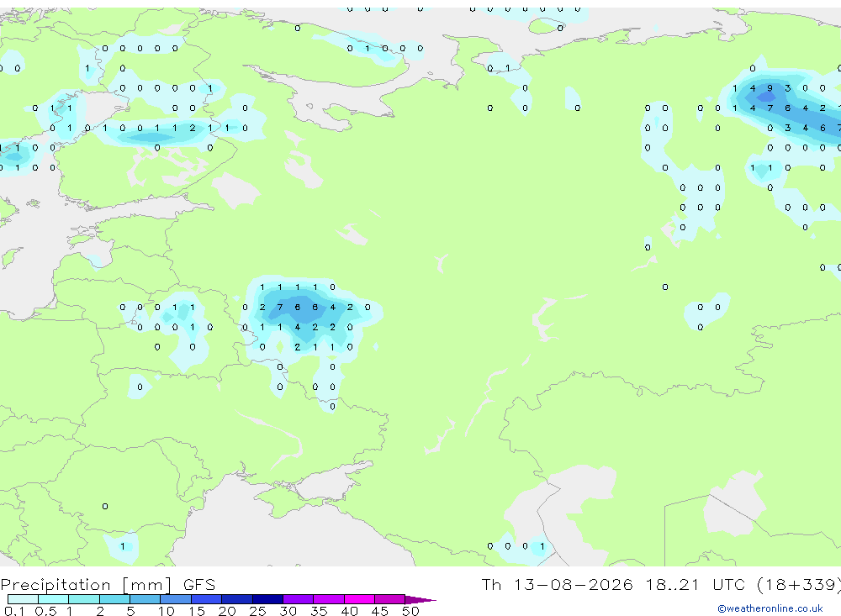841x616 pixels.
Task: Choose the 10–15 mm blue legend swatch
Action: [176, 599]
